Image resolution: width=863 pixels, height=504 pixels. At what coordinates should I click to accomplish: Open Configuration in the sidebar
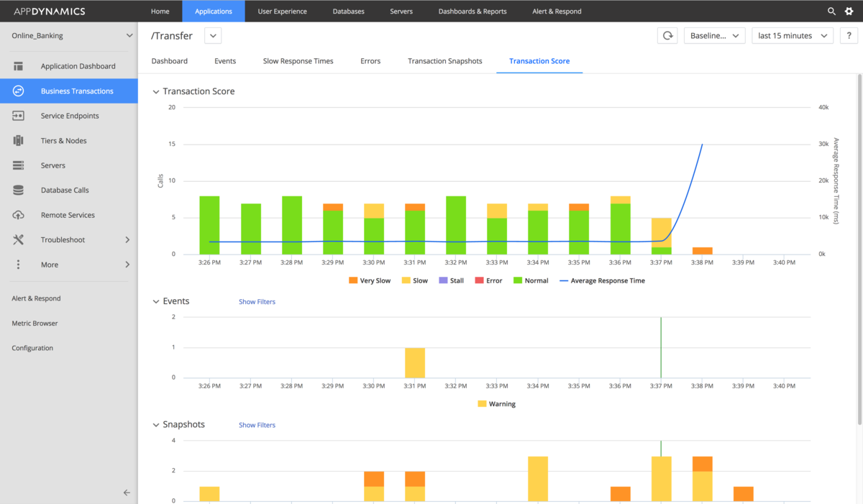(x=32, y=348)
